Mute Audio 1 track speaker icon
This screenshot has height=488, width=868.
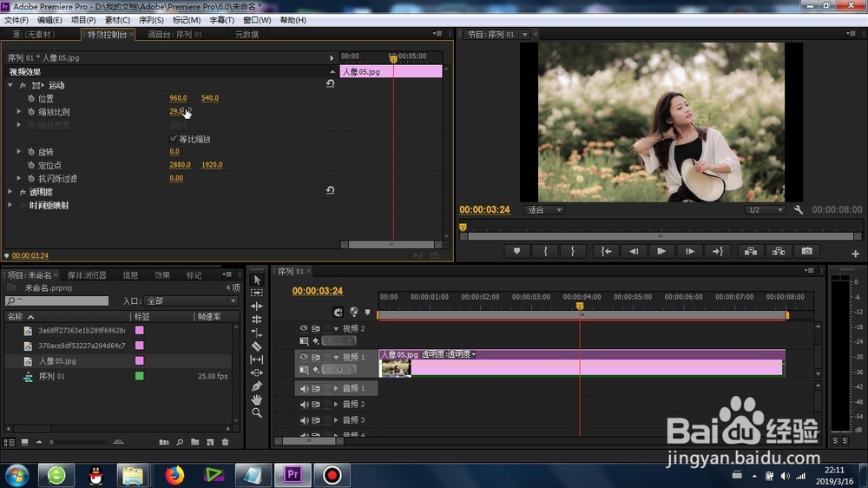point(303,389)
